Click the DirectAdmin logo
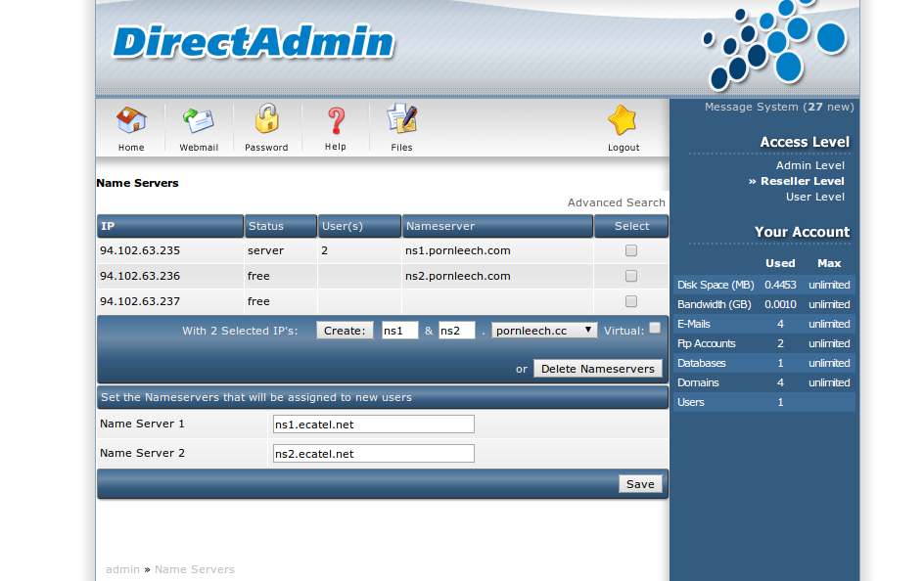Screen dimensions: 924x581 254,42
